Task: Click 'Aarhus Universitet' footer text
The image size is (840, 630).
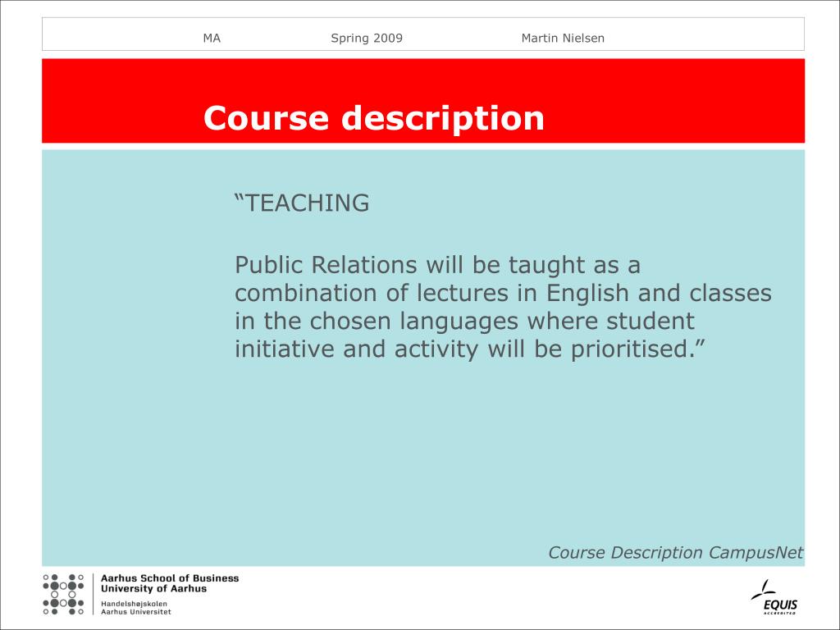Action: (136, 612)
